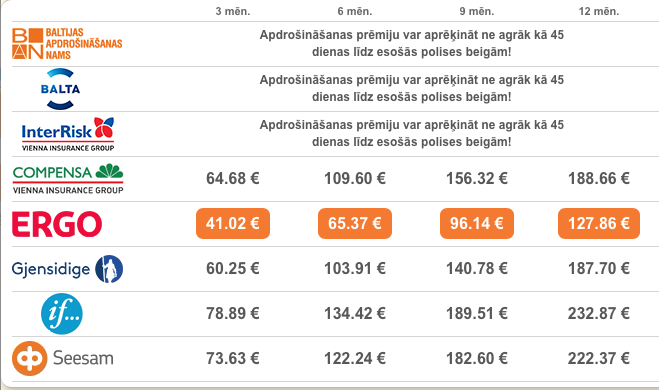Open the InterRisk Vienna Insurance Group logo
The height and width of the screenshot is (390, 659).
point(68,134)
